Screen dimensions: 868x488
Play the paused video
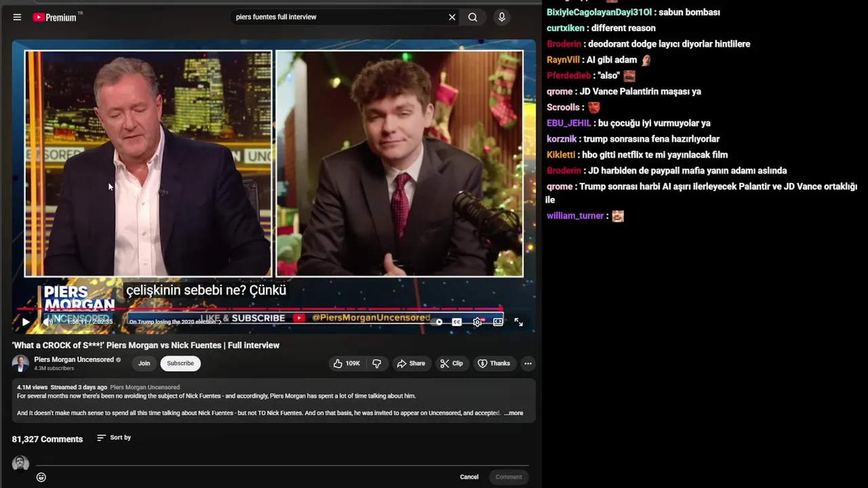(26, 322)
